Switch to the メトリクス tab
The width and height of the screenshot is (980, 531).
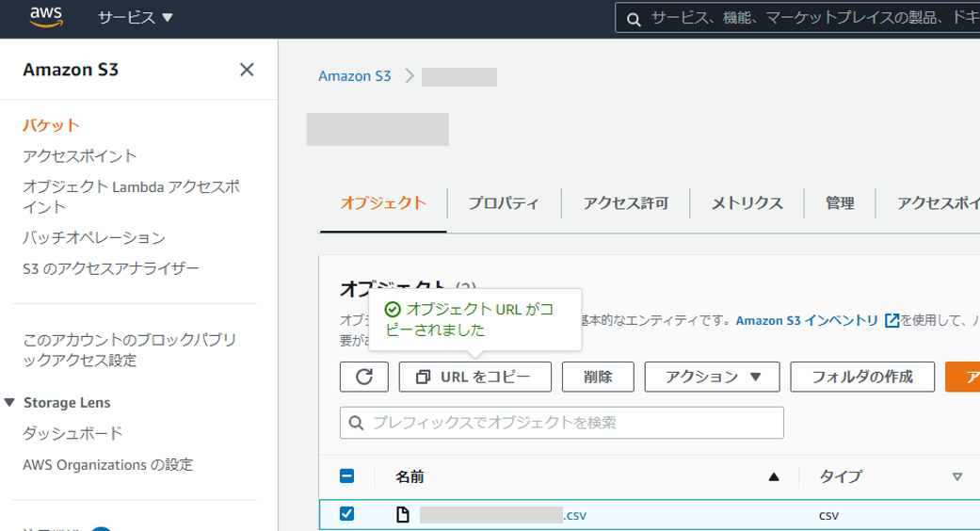point(747,203)
